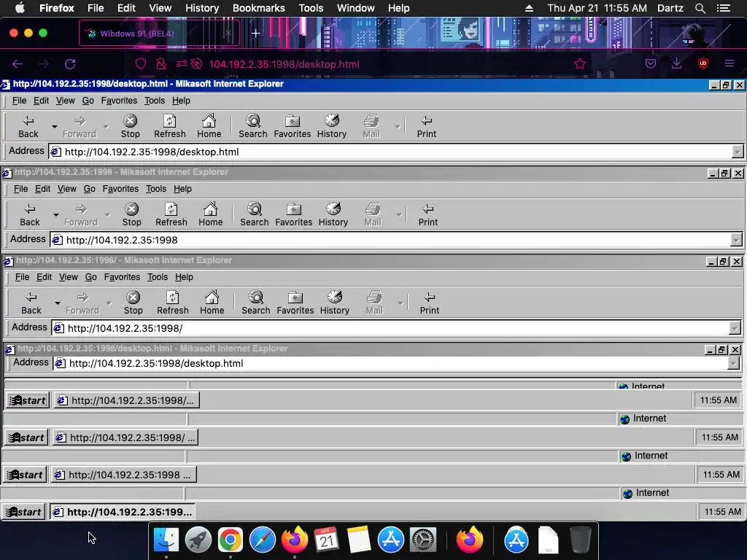Open Firefox tracking protection shield icon
747x560 pixels.
point(141,64)
